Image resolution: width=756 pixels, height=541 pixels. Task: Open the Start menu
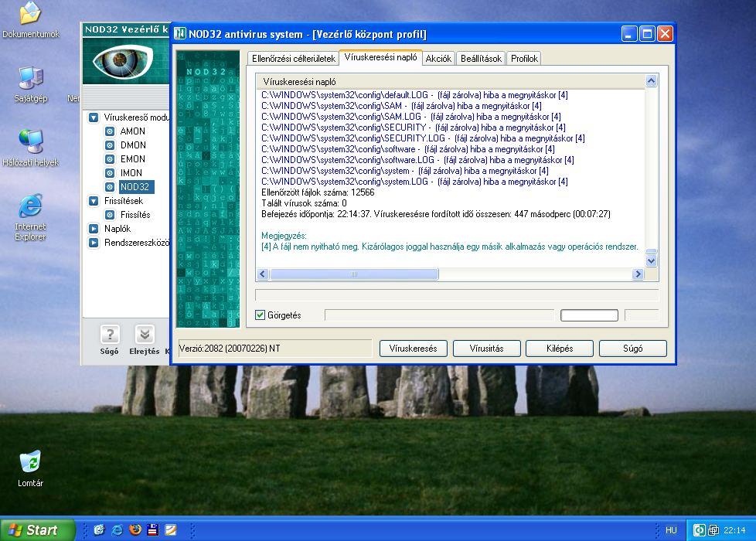(x=38, y=530)
